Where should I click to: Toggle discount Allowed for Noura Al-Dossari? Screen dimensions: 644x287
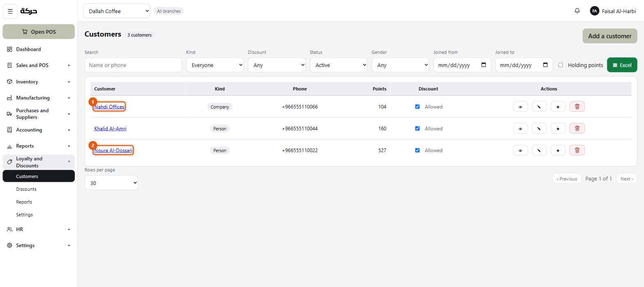417,150
